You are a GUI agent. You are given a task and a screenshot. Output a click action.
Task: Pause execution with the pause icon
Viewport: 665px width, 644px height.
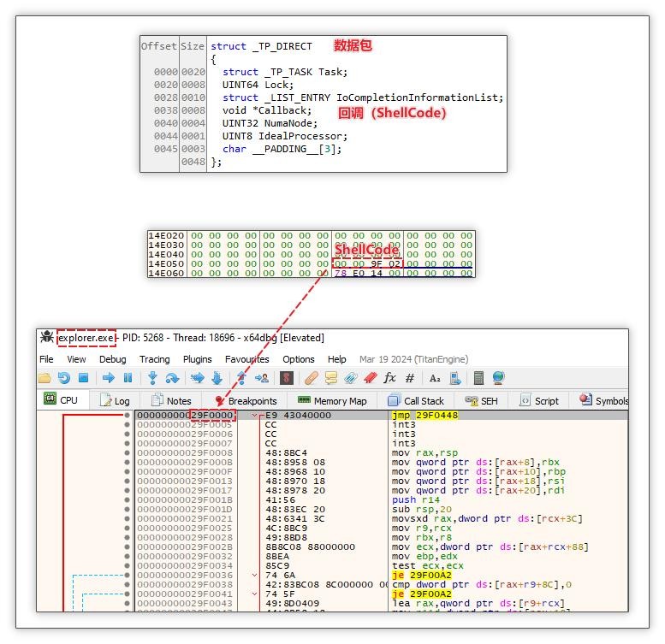(128, 378)
